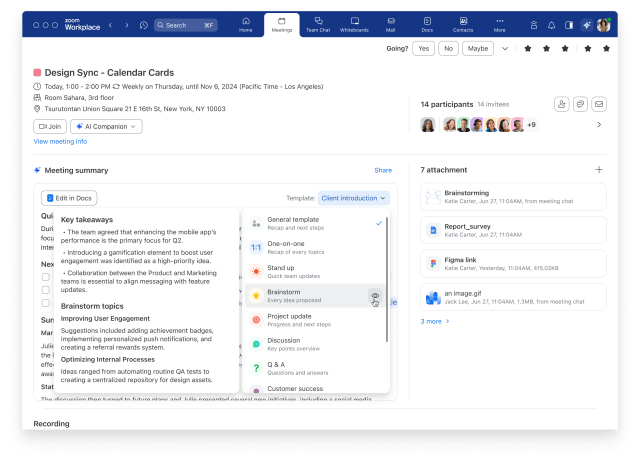Expand the participants list chevron
This screenshot has height=463, width=640.
599,125
